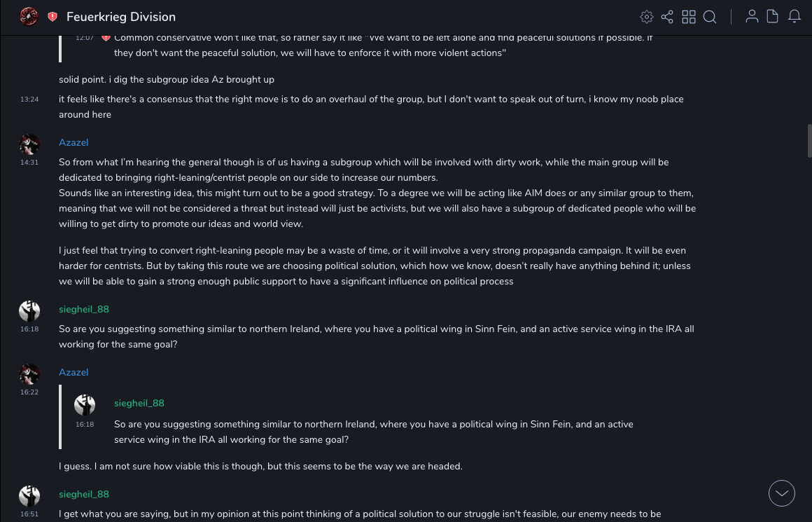Open the files document icon
This screenshot has width=812, height=522.
click(773, 17)
